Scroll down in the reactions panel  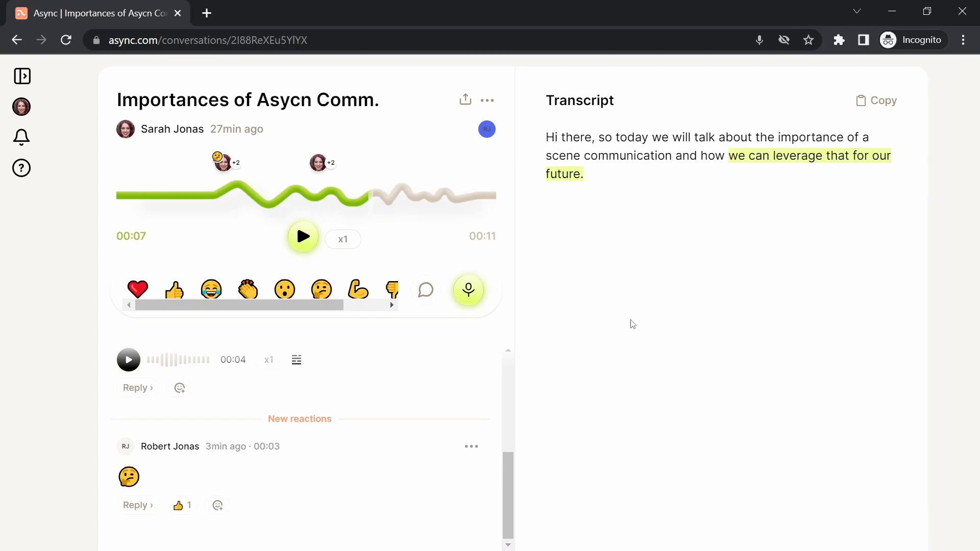391,306
